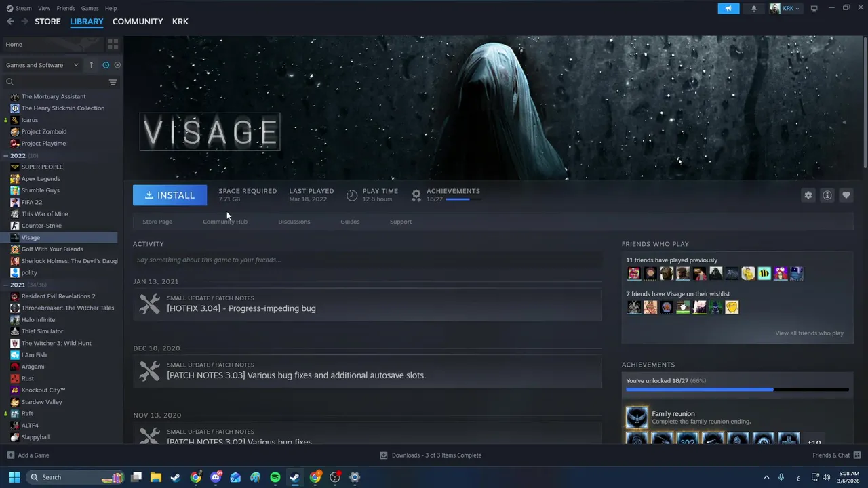Click the Achievements trophy icon
Viewport: 868px width, 488px height.
pos(416,195)
